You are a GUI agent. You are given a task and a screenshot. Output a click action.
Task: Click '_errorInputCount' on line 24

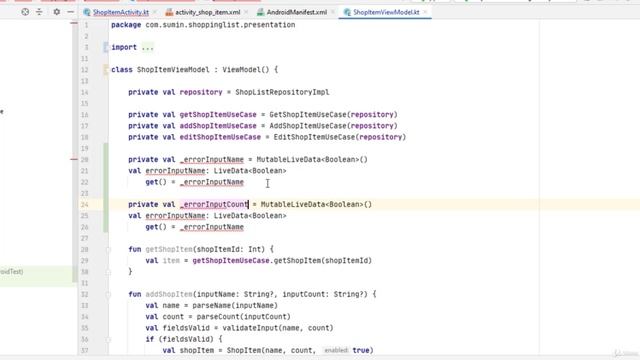pyautogui.click(x=214, y=204)
